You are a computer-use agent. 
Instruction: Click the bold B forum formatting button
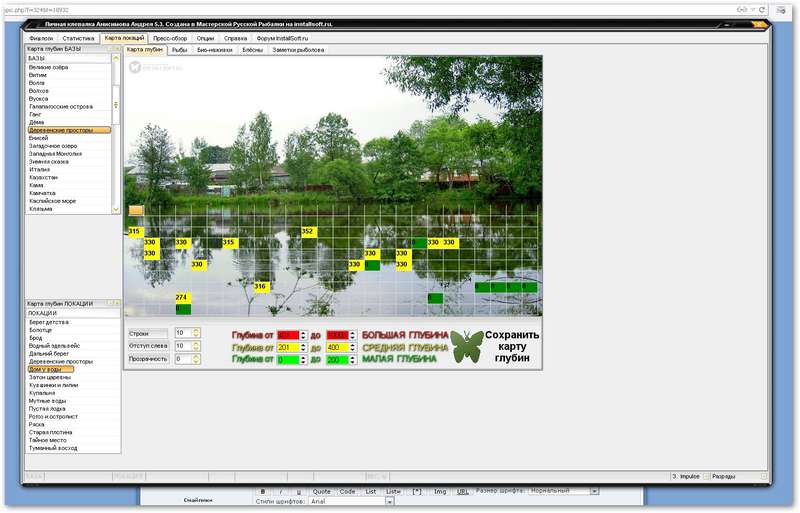(x=263, y=492)
